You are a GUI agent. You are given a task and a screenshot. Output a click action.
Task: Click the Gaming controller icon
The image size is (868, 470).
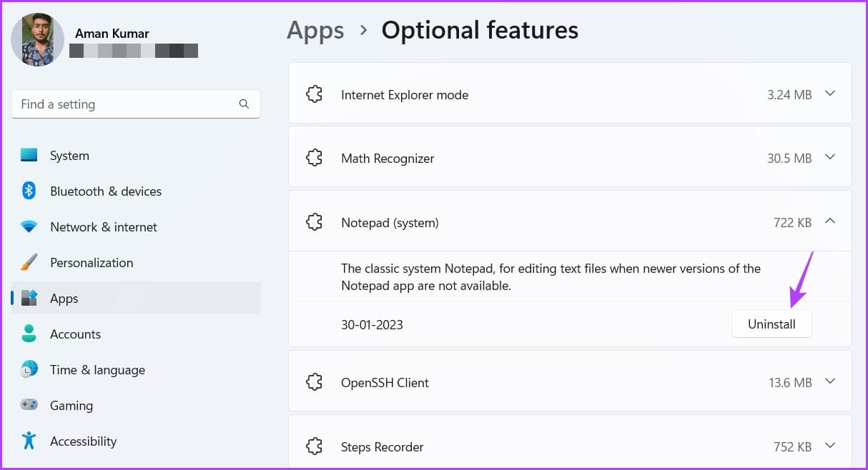29,405
